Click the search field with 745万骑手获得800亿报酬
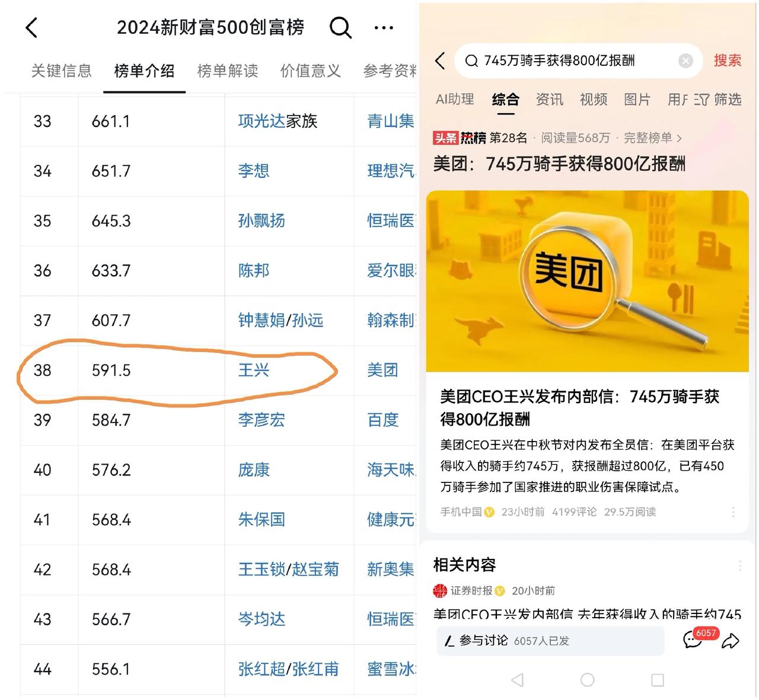The image size is (759, 700). [578, 60]
